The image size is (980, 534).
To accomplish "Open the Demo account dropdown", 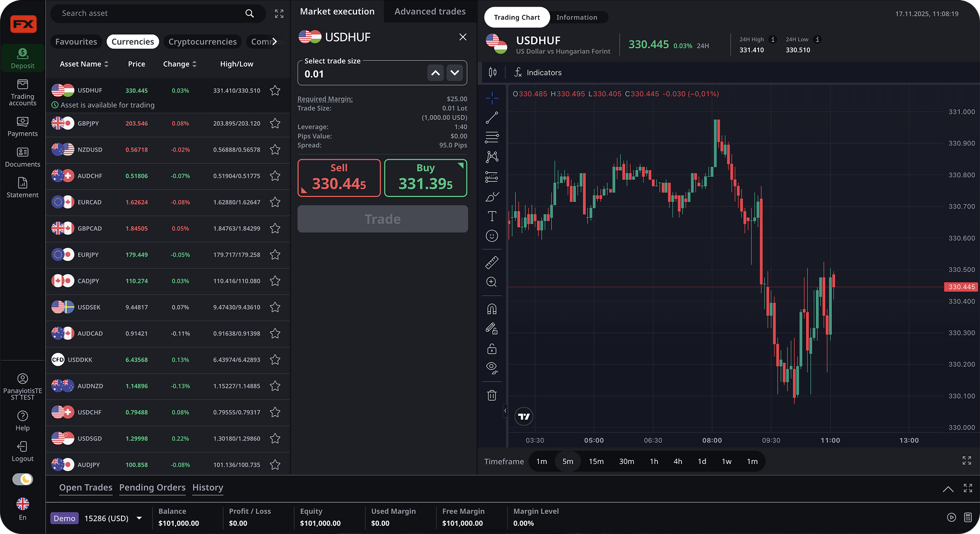I will tap(139, 518).
